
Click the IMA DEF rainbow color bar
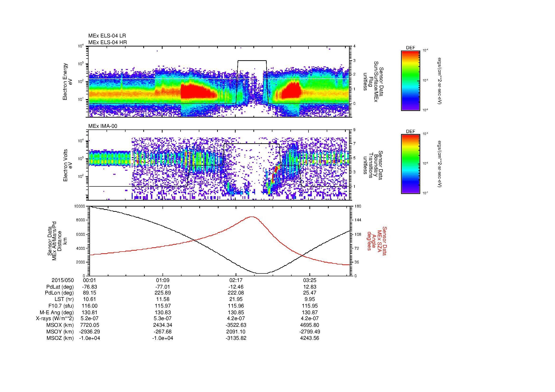410,164
